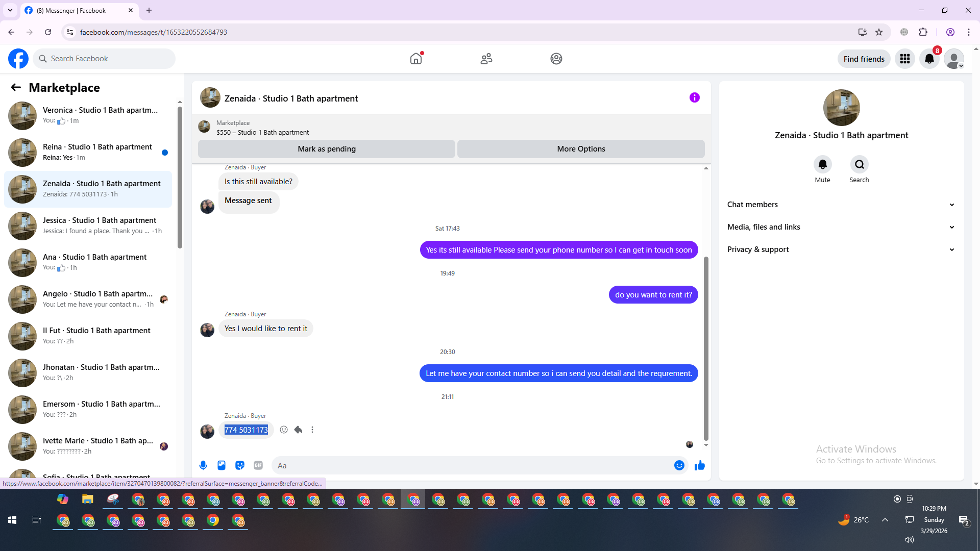Open the Chrome tab search dropdown
The image size is (980, 551).
pos(10,10)
